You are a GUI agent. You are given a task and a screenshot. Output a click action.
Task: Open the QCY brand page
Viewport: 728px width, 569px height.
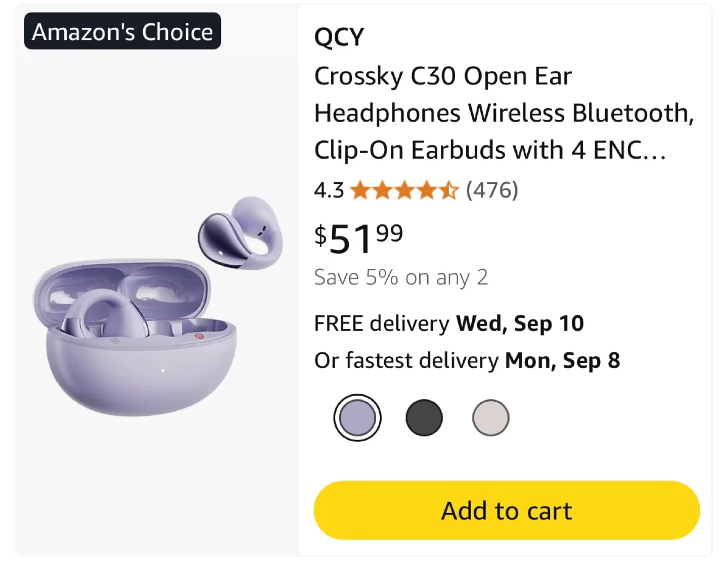point(338,36)
